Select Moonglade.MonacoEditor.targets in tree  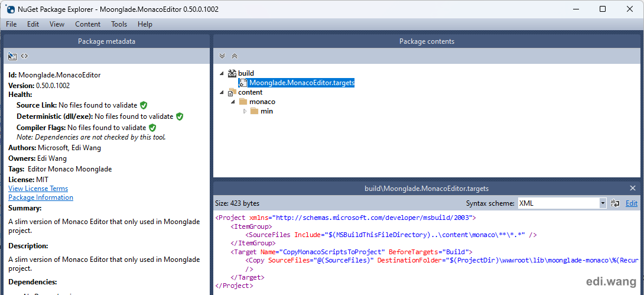(x=302, y=83)
